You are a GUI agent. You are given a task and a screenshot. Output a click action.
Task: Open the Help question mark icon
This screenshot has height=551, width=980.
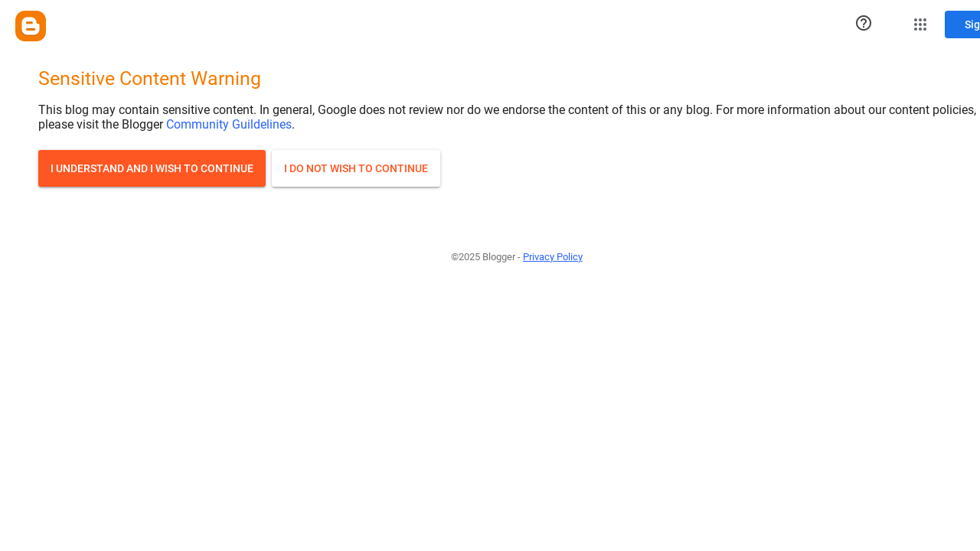click(864, 23)
